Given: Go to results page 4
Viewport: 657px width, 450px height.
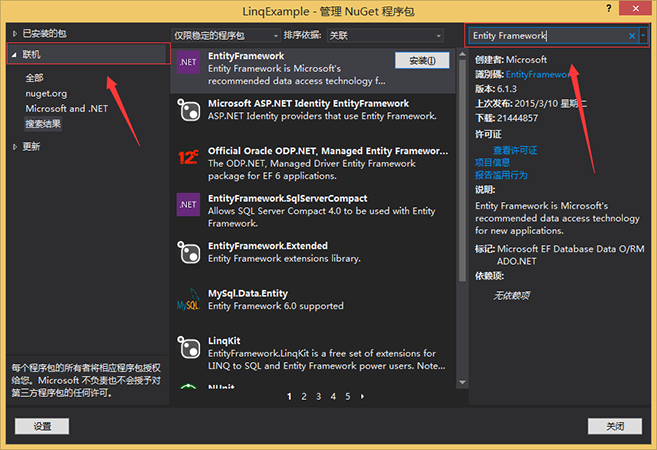Looking at the screenshot, I should click(333, 396).
